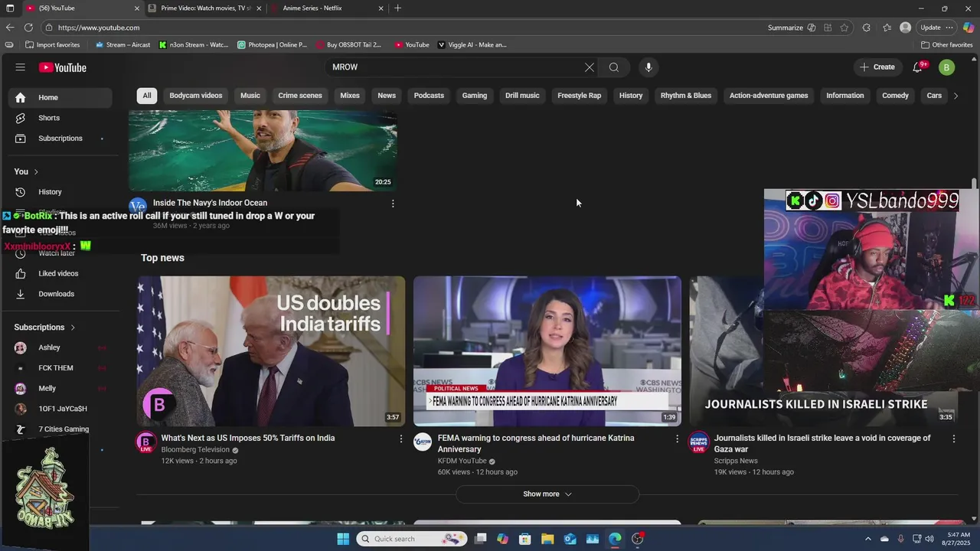The width and height of the screenshot is (980, 551).
Task: Open FEMA warning CBS news thumbnail
Action: pyautogui.click(x=547, y=351)
